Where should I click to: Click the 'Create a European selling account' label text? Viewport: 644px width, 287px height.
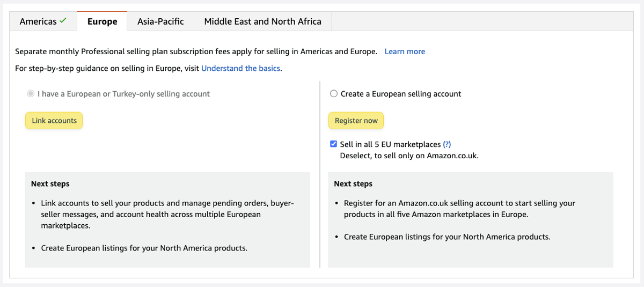point(400,94)
